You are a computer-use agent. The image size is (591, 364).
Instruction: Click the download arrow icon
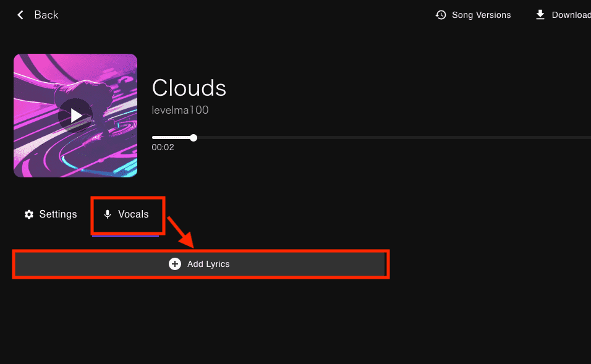click(540, 15)
